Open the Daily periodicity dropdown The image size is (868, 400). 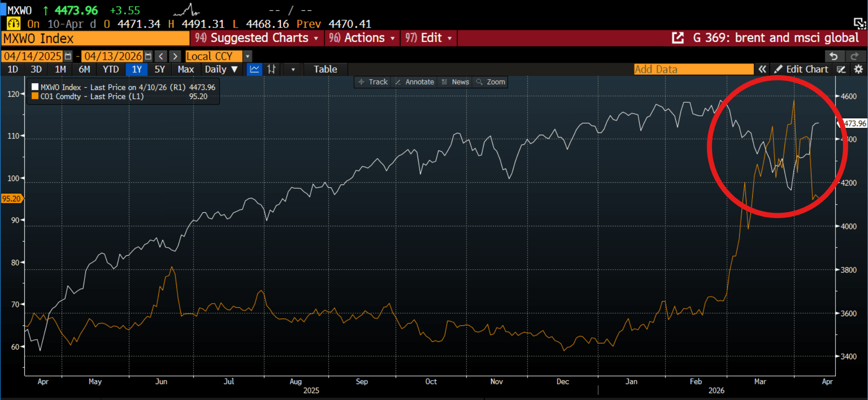(x=221, y=69)
